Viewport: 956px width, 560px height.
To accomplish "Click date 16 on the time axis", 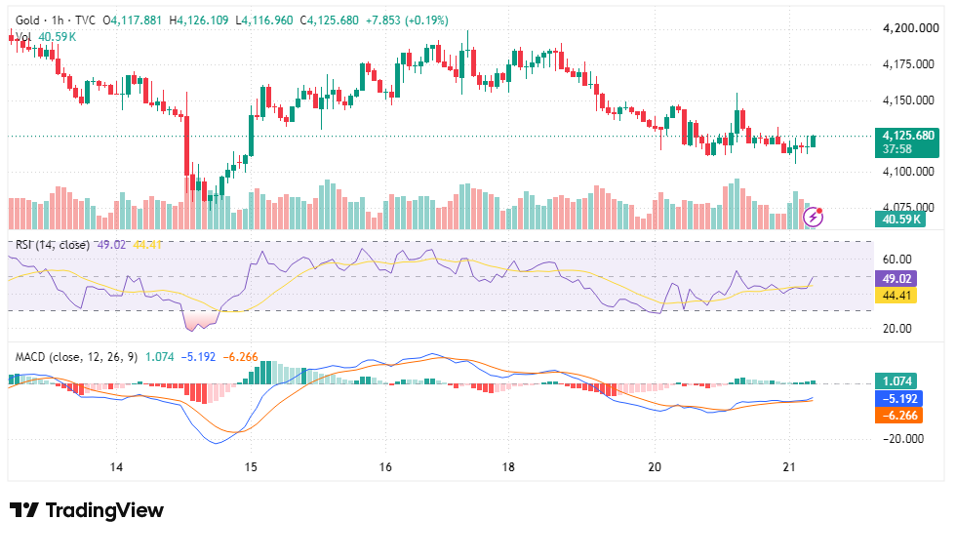I will click(385, 467).
